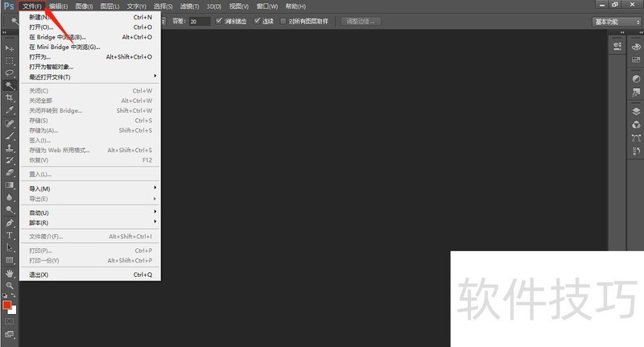Choose 打开(O)... from the File menu

[89, 27]
